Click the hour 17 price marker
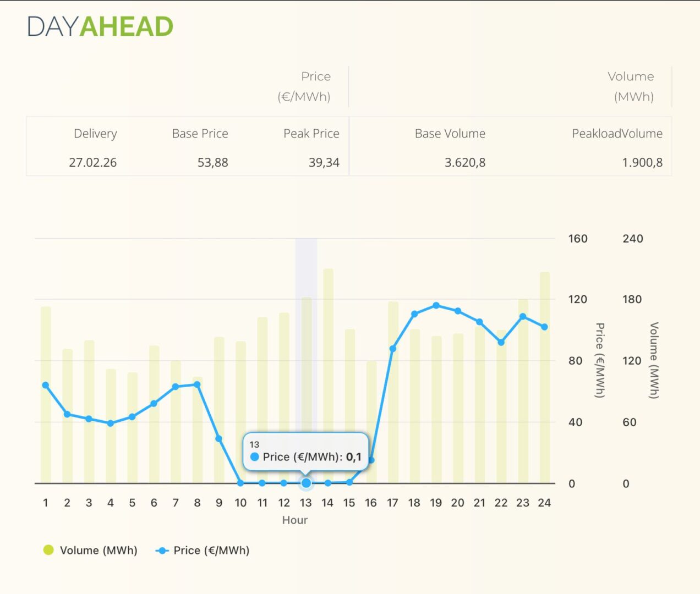The width and height of the screenshot is (700, 594). [392, 349]
